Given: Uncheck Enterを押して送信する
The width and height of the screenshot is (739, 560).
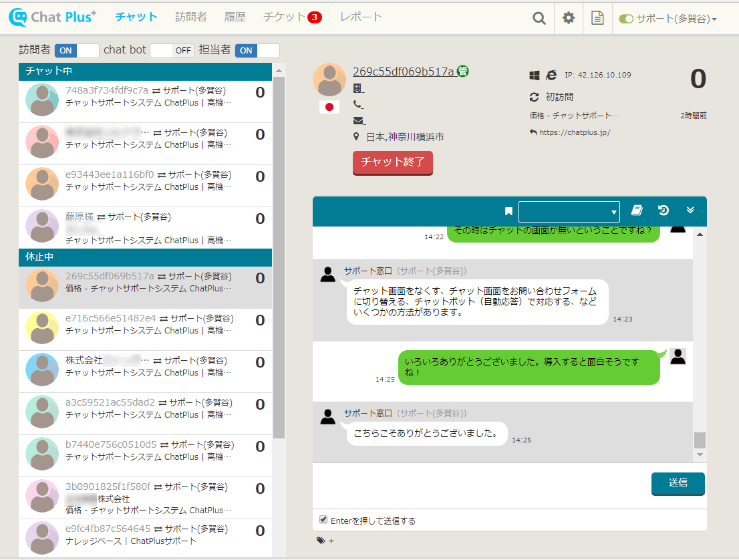Looking at the screenshot, I should pos(323,519).
